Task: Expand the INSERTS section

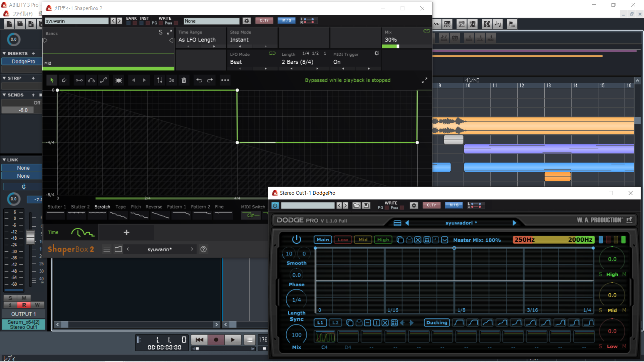Action: click(4, 53)
